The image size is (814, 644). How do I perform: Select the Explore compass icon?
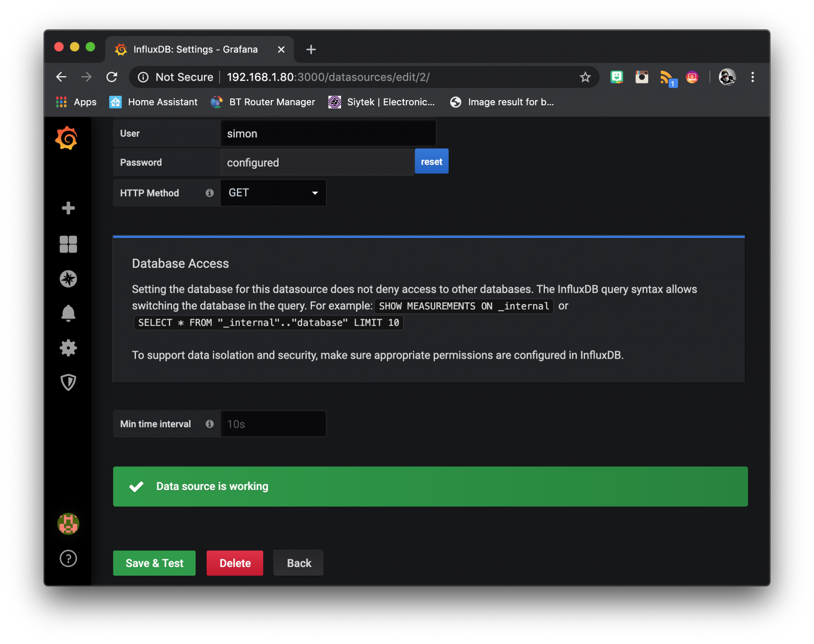tap(68, 278)
